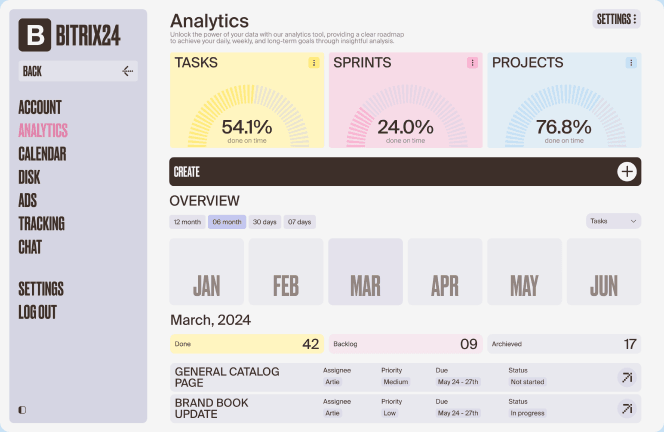664x432 pixels.
Task: Open Brand Book Update via arrow icon
Action: click(627, 408)
